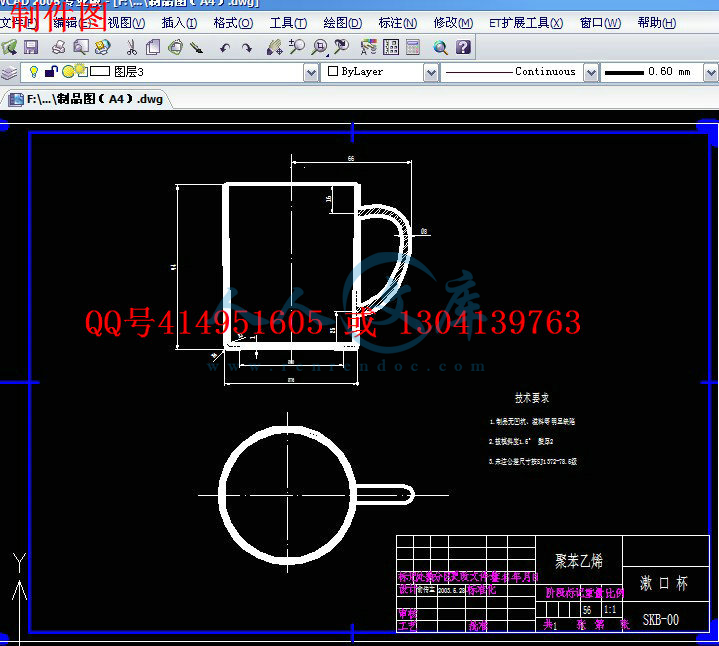Open Print Preview from the toolbar
The height and width of the screenshot is (646, 719).
81,47
